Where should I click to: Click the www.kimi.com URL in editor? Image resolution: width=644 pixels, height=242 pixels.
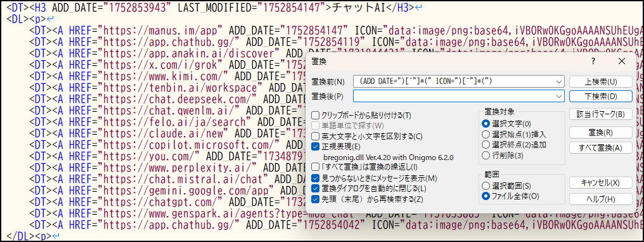[165, 76]
